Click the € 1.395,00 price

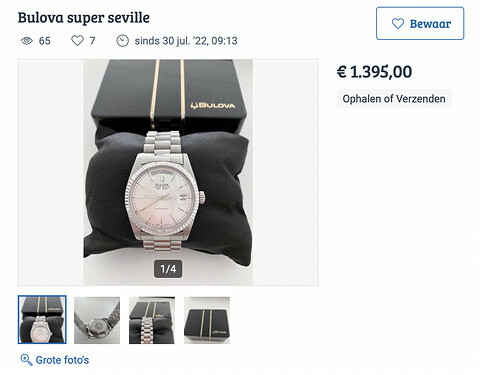374,72
